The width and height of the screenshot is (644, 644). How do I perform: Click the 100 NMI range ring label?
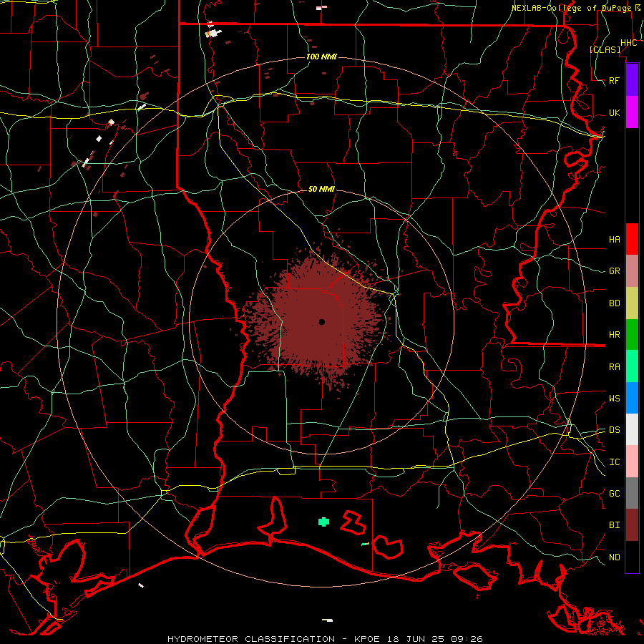tap(321, 57)
